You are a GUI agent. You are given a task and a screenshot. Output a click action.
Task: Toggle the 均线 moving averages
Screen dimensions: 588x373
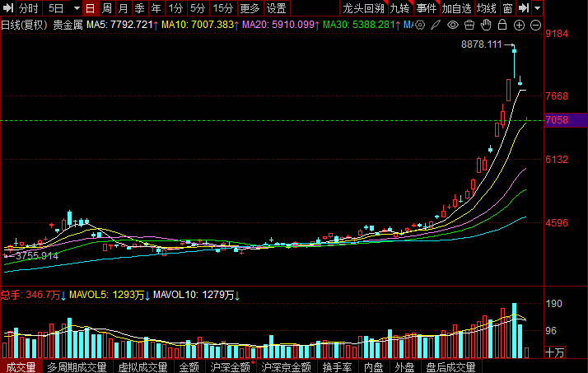click(x=487, y=8)
